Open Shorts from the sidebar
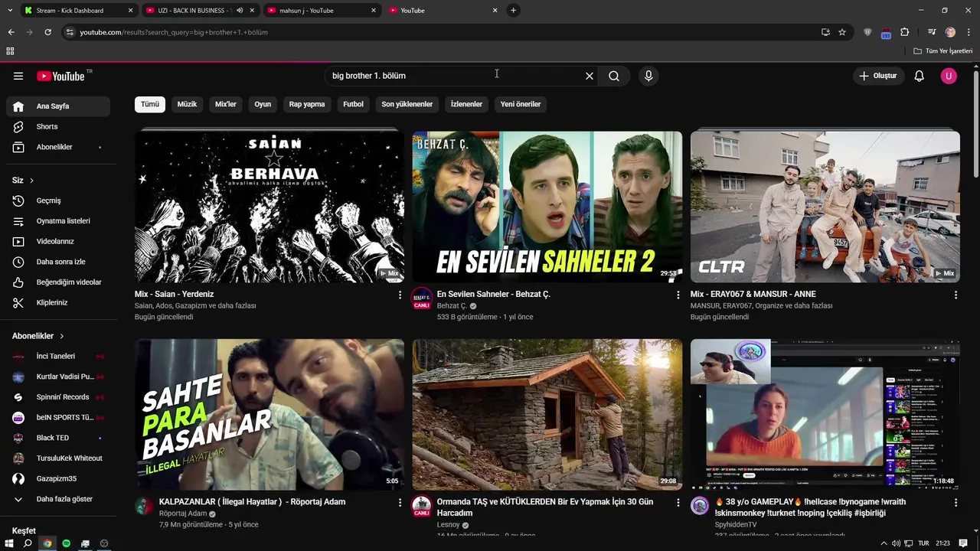 pyautogui.click(x=58, y=126)
